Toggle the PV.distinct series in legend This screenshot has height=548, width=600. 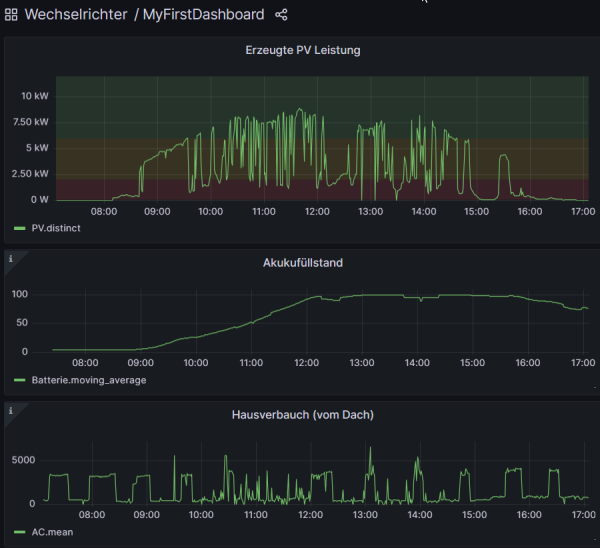tap(55, 228)
